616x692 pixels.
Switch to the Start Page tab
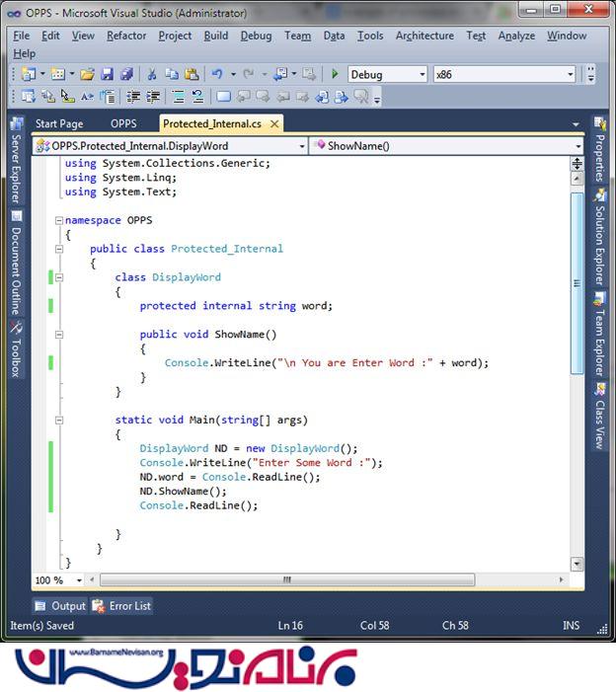59,124
